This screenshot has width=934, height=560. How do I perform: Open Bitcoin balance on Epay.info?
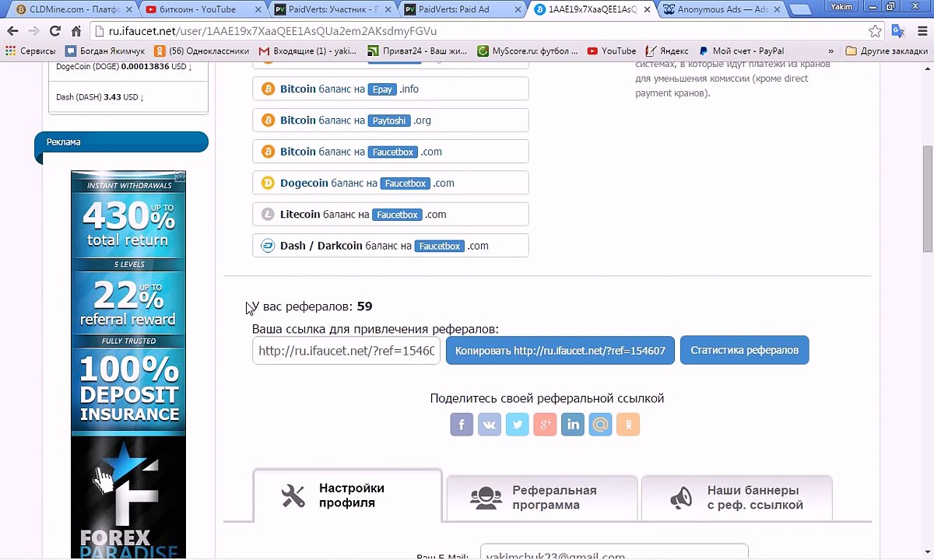391,89
